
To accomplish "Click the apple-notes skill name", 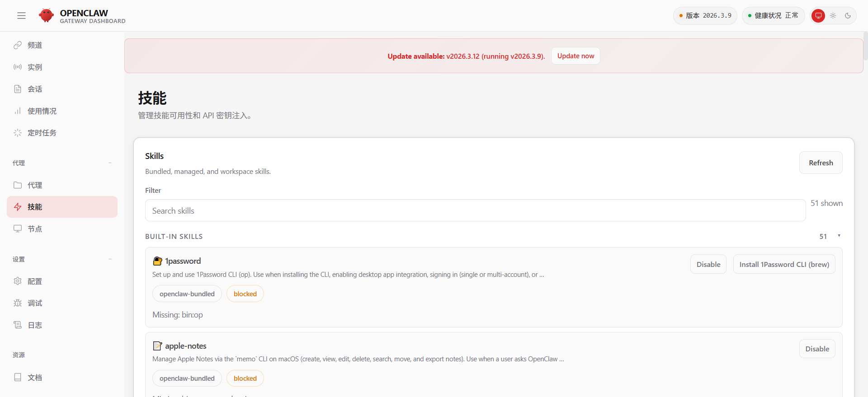I will pos(186,346).
